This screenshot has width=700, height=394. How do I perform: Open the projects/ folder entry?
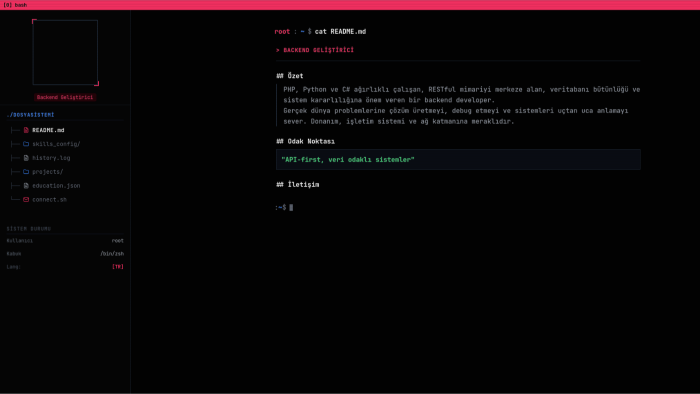click(x=47, y=172)
